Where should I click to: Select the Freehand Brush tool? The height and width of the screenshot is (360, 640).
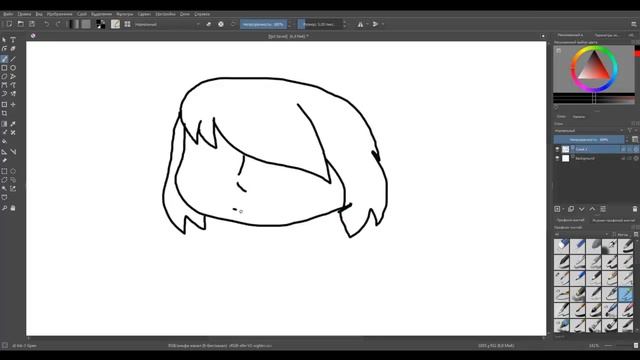[x=4, y=59]
